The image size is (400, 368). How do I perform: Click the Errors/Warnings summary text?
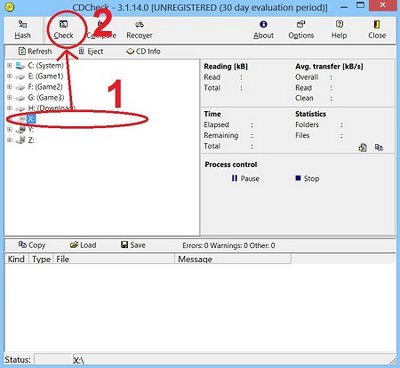click(x=229, y=246)
